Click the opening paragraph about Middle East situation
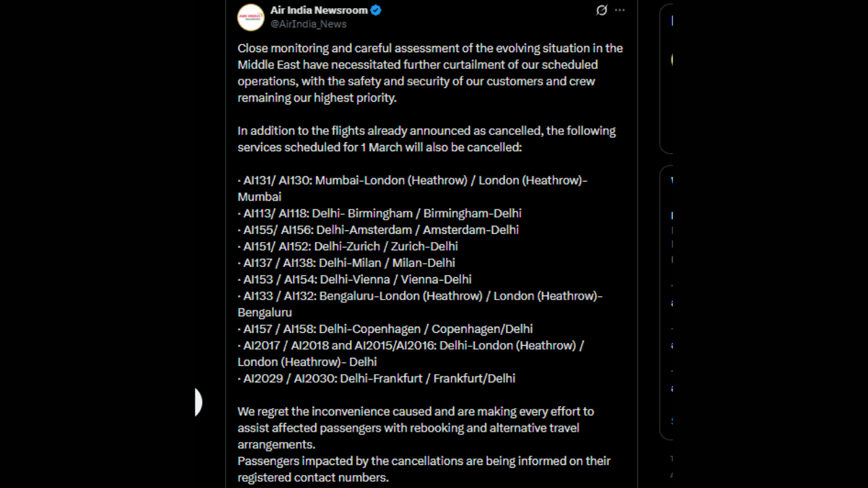Screen dimensions: 868x488 (430, 73)
